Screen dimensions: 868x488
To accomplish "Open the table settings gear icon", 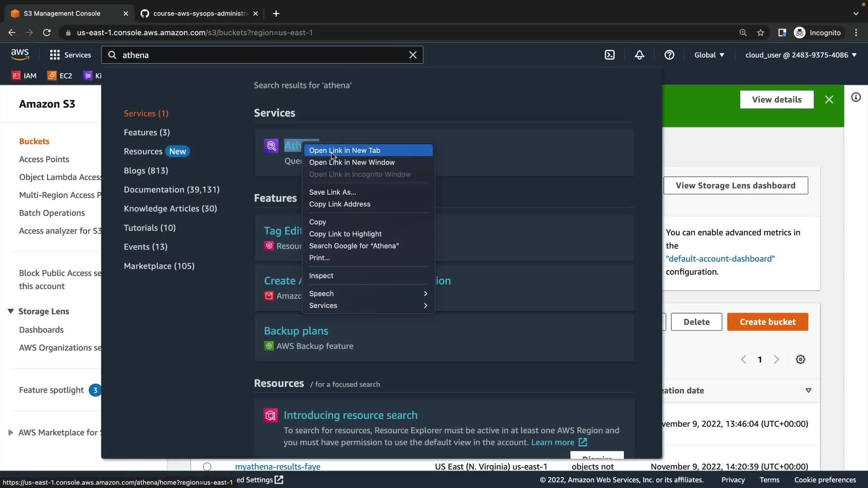I will pyautogui.click(x=800, y=360).
